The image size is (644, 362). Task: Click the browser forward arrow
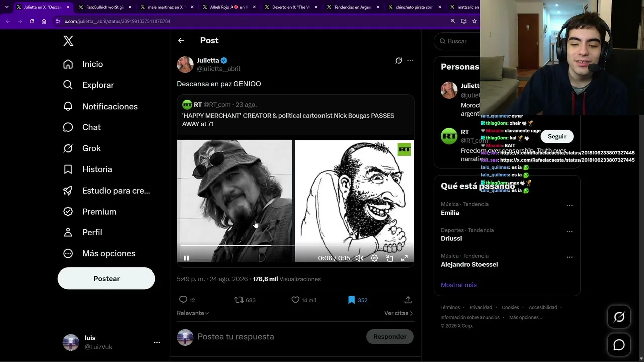[20, 21]
